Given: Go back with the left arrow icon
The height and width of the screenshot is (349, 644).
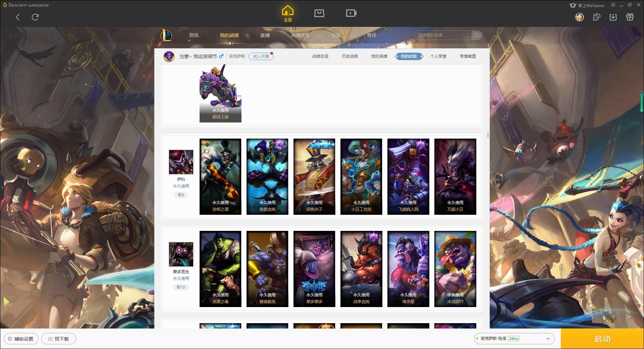Looking at the screenshot, I should click(x=18, y=17).
